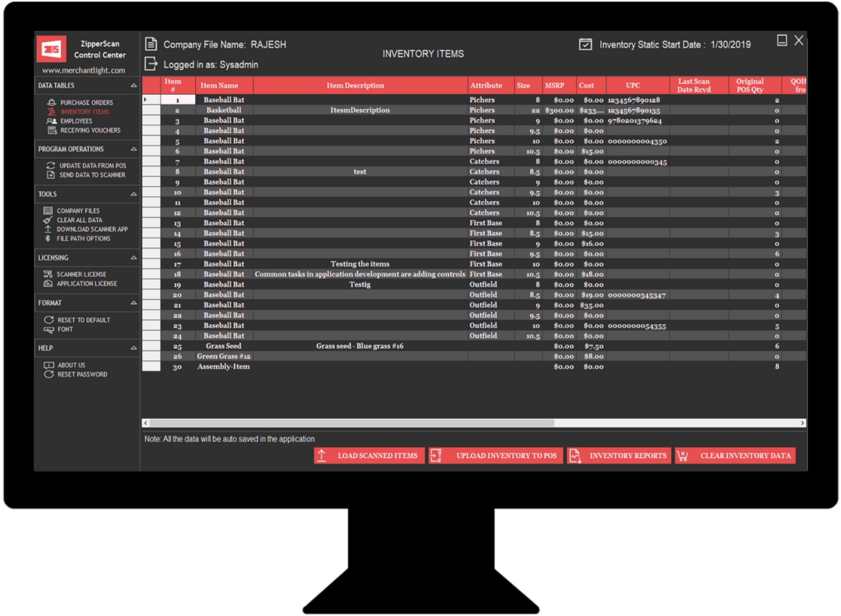Open Purchase Orders from the sidebar icon
The height and width of the screenshot is (616, 841).
tap(51, 102)
